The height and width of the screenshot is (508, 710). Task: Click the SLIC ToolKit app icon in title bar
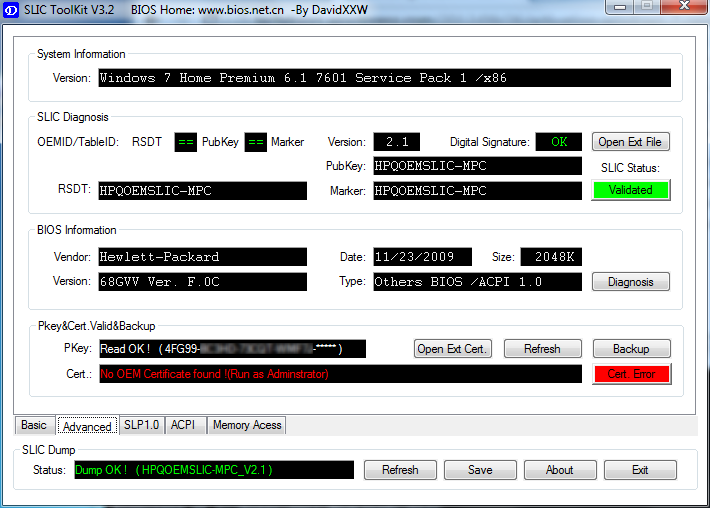coord(11,10)
